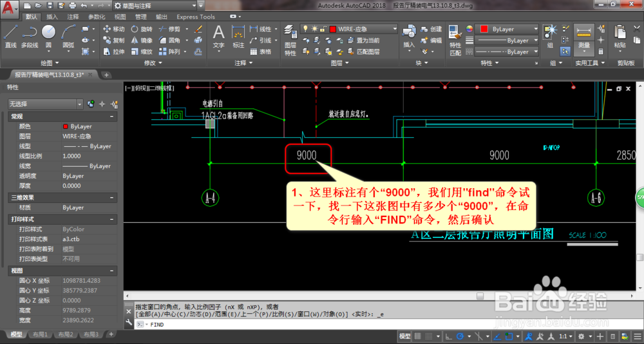
Task: Click 匹配图层 button
Action: [363, 52]
